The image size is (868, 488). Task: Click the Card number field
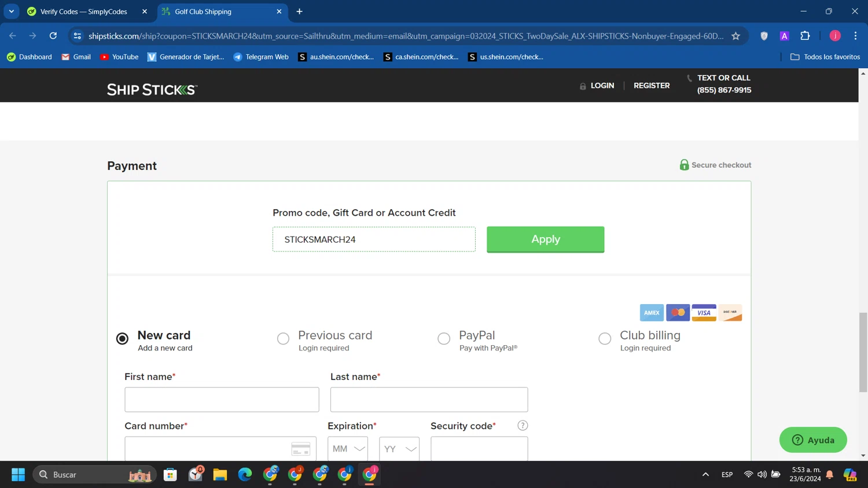pos(220,449)
